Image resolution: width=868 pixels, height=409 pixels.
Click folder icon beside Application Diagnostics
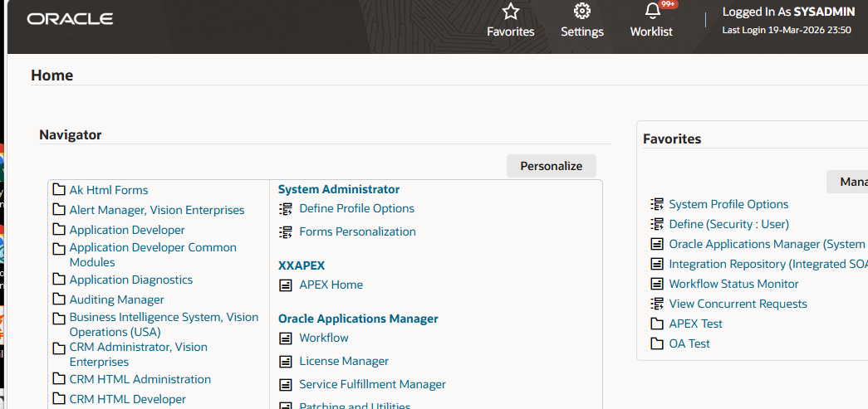pos(59,280)
